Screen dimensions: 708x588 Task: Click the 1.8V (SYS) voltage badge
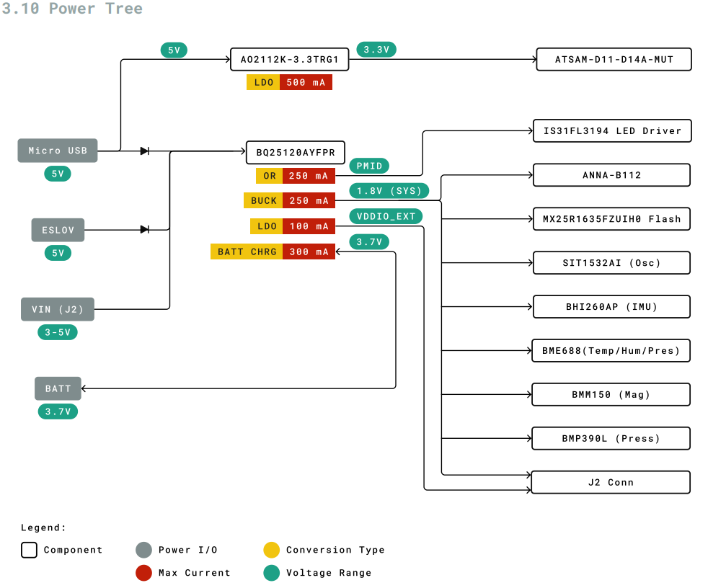389,190
